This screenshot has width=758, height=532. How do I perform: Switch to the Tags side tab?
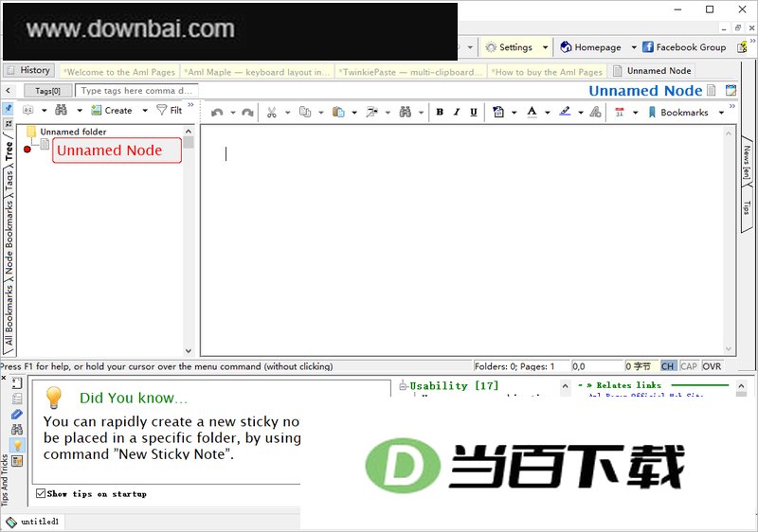click(x=9, y=180)
